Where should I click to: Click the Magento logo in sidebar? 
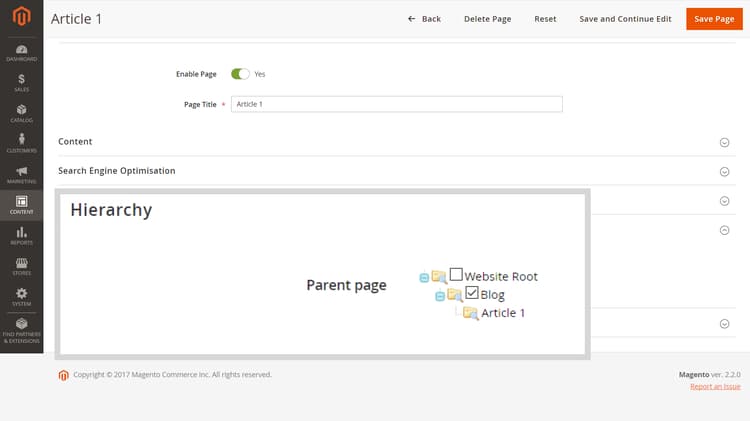tap(22, 16)
